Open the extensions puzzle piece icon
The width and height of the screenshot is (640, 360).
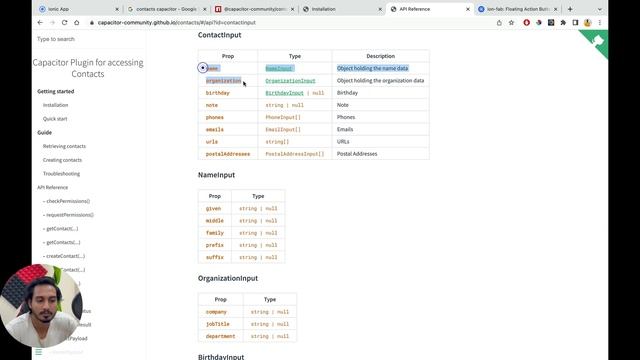point(563,23)
